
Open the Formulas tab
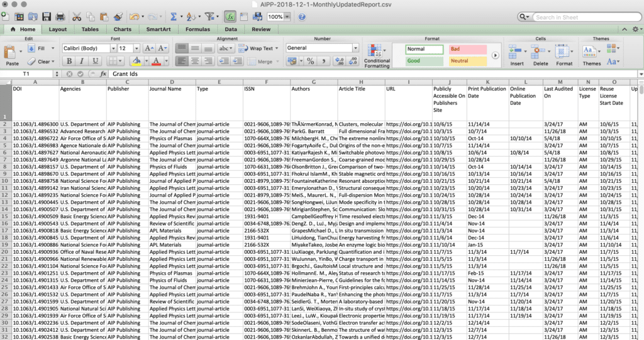[197, 30]
